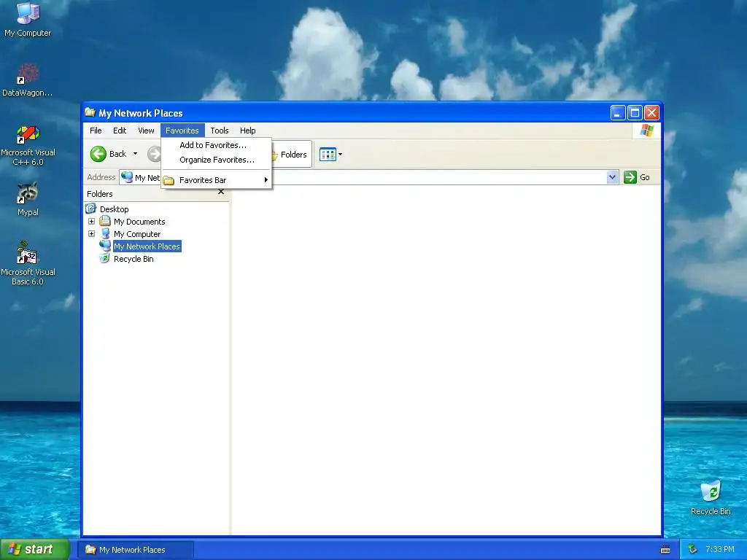Open the Views dropdown arrow
The width and height of the screenshot is (747, 560).
pos(340,155)
